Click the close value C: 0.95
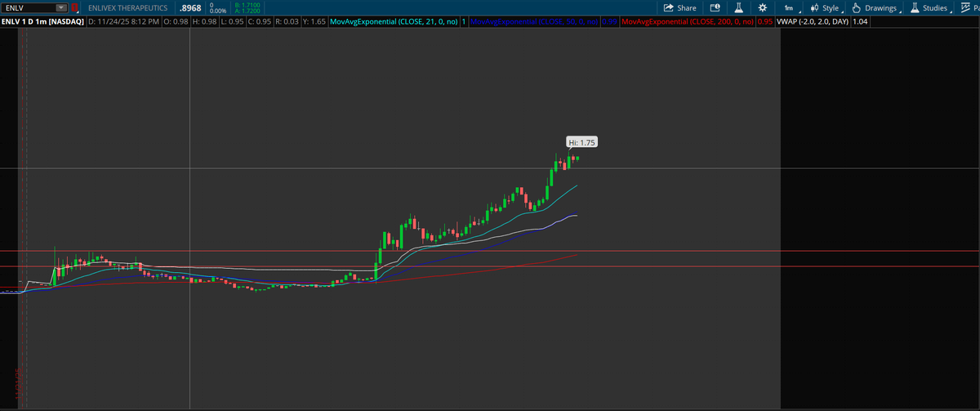The image size is (980, 411). tap(260, 20)
